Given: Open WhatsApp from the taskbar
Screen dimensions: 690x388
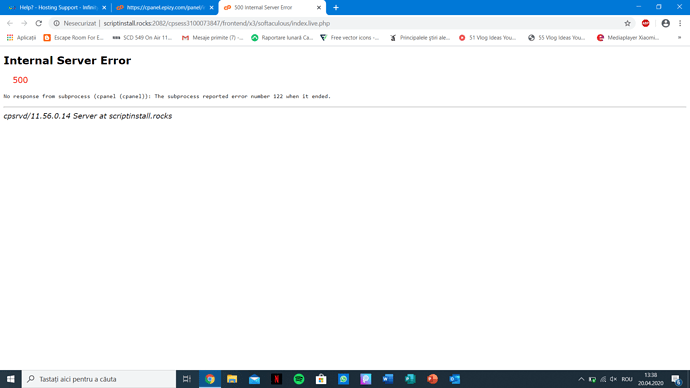Looking at the screenshot, I should tap(343, 379).
